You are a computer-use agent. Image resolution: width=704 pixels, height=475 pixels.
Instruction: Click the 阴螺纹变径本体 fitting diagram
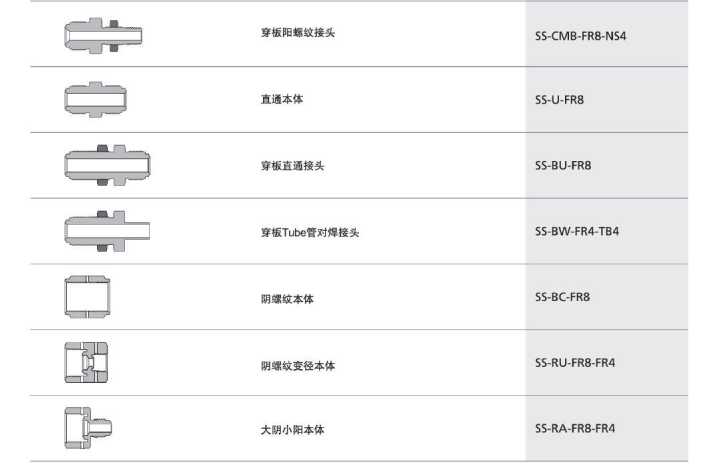(x=86, y=362)
